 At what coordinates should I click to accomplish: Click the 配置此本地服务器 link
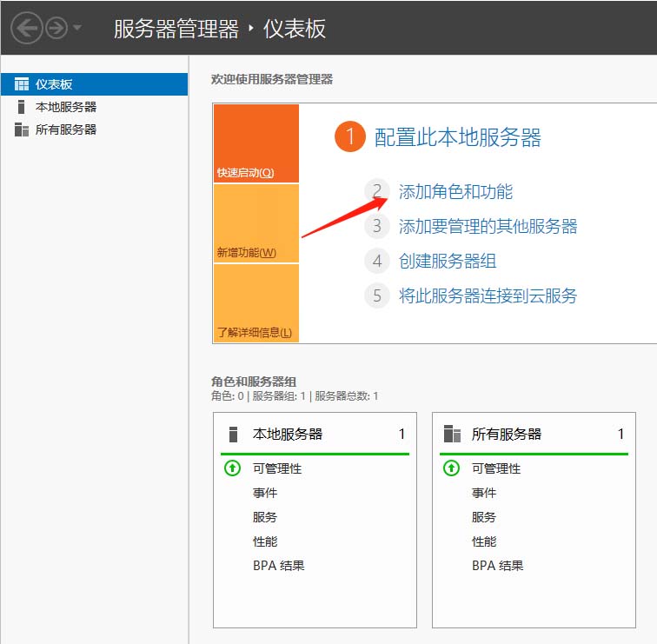click(457, 137)
